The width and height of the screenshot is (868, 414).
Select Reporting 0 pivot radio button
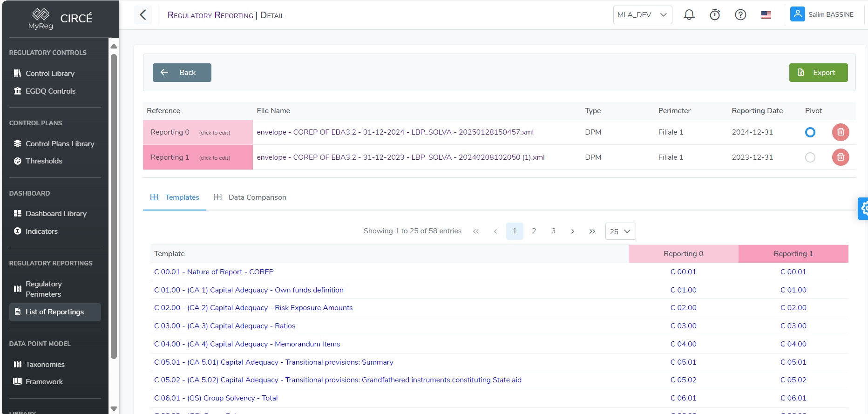810,132
